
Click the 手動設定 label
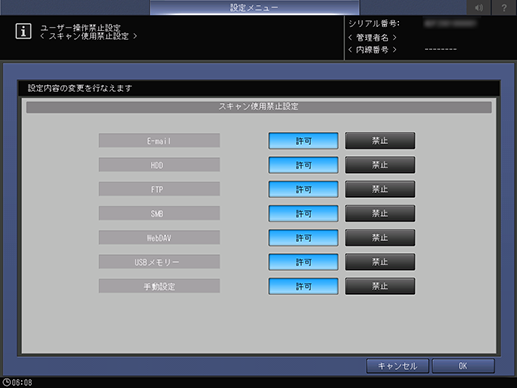pos(159,286)
